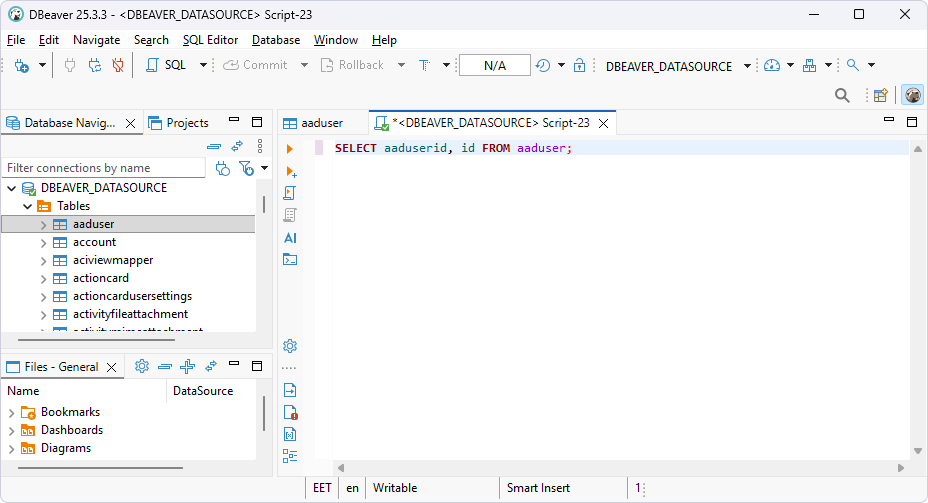Toggle link with editor in Database Navigator
The height and width of the screenshot is (503, 928).
[237, 146]
